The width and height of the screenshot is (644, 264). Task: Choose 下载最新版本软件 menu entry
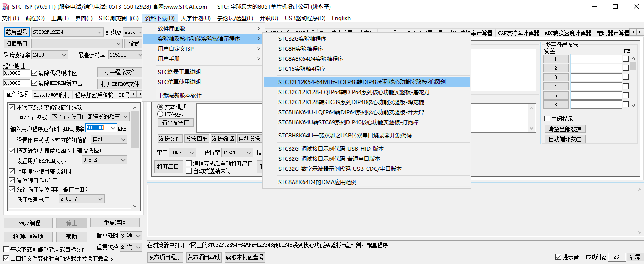202,95
